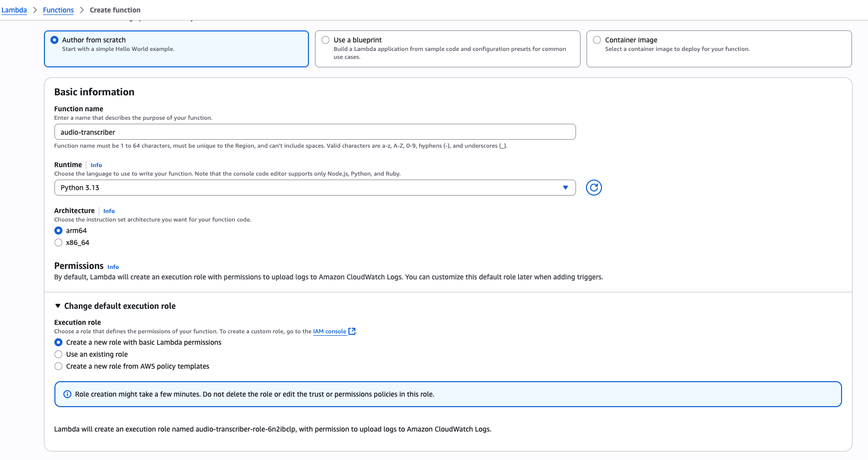Collapse Change default execution role section
This screenshot has width=868, height=460.
[x=115, y=306]
